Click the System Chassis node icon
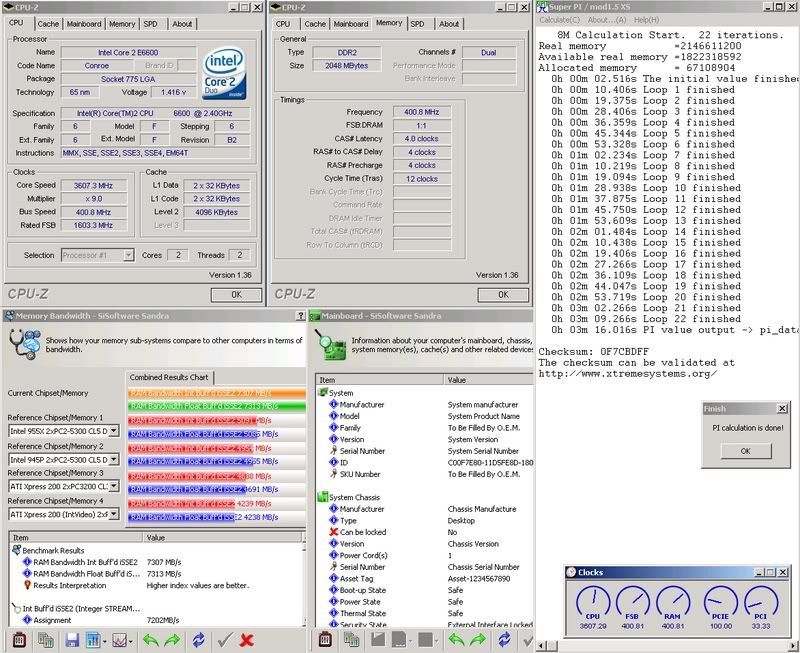The width and height of the screenshot is (800, 653). coord(322,497)
